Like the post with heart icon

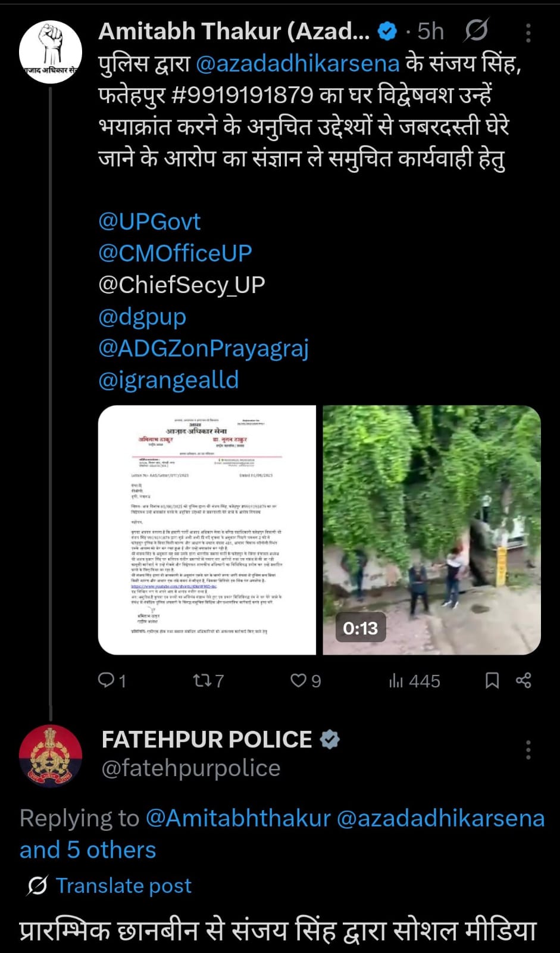click(298, 680)
